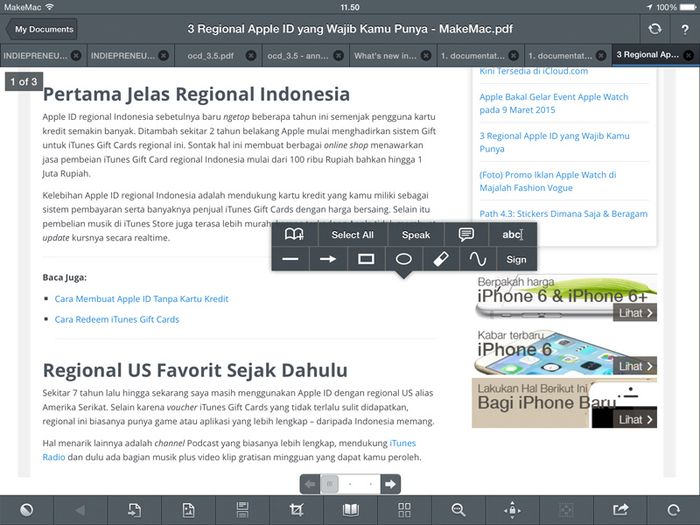Select the ellipse shape tool
This screenshot has width=700, height=525.
(x=404, y=259)
